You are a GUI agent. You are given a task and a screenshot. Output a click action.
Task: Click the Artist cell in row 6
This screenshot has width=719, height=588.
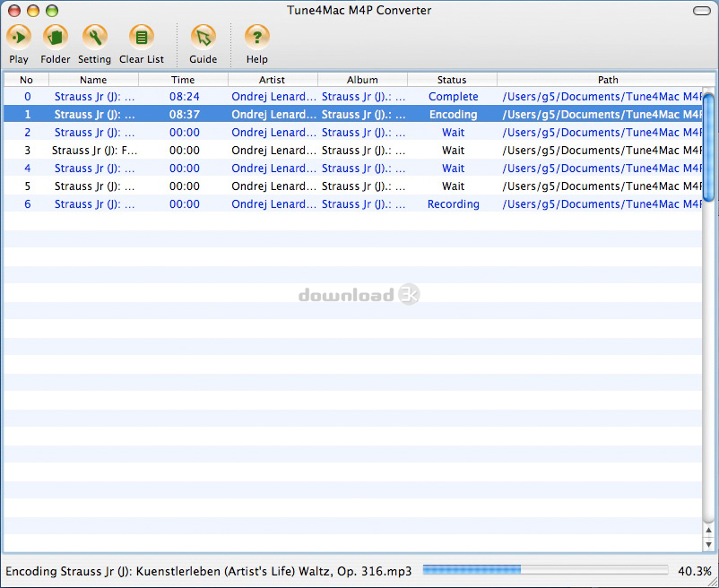273,204
